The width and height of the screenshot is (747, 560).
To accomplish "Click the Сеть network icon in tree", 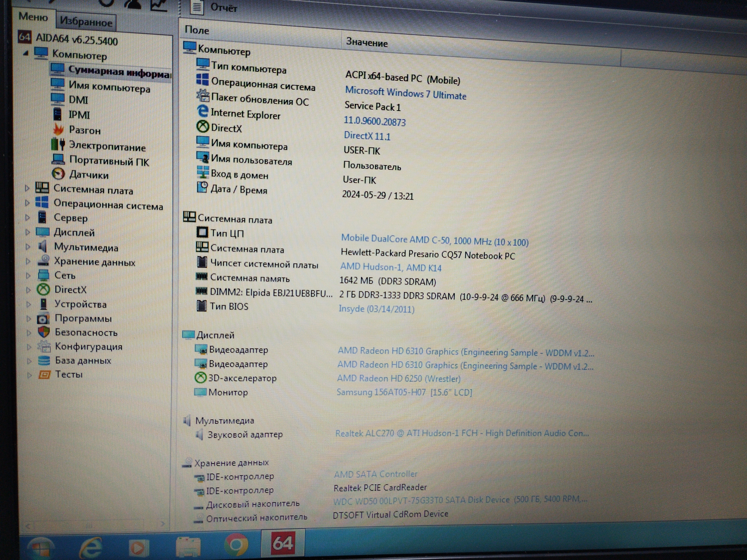I will 44,275.
